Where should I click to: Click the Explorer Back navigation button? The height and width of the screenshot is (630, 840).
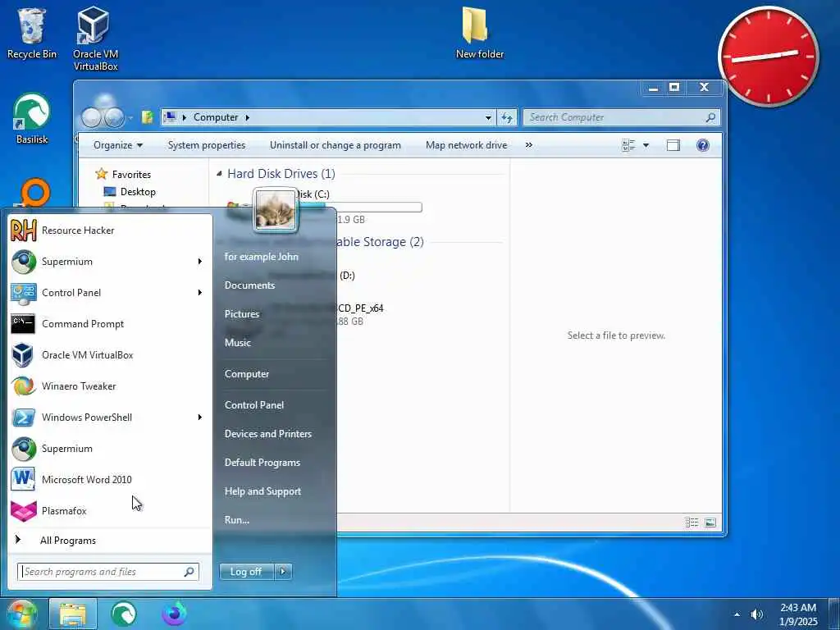(92, 117)
